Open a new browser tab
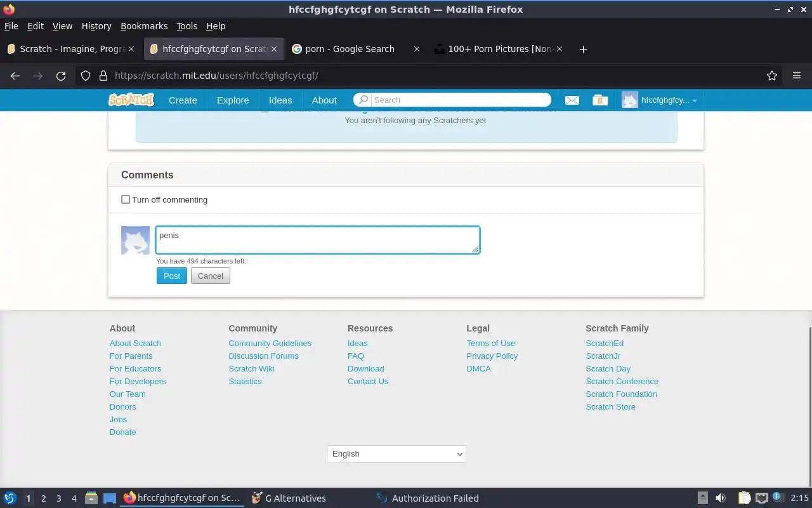 click(583, 49)
